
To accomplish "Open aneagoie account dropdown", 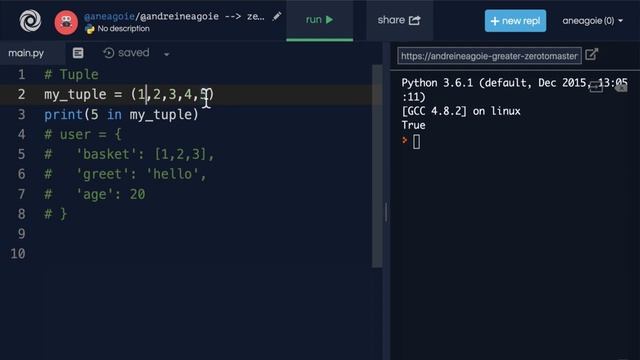I will (593, 21).
